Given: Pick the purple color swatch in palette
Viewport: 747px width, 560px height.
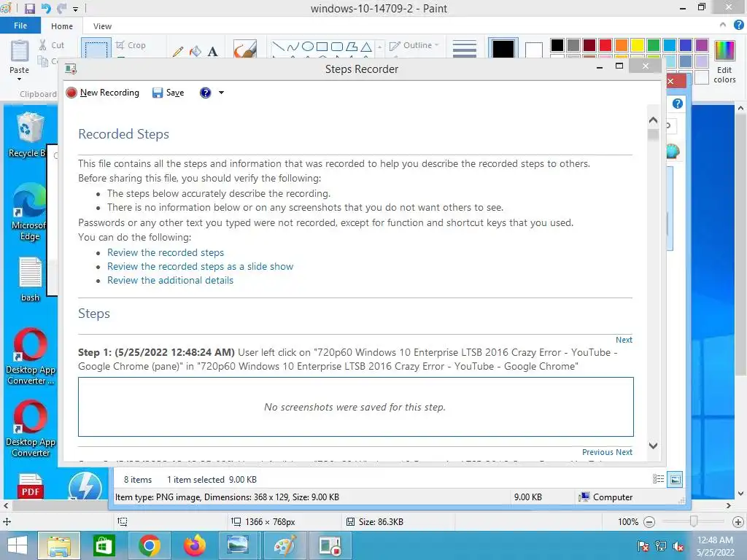Looking at the screenshot, I should (x=702, y=45).
